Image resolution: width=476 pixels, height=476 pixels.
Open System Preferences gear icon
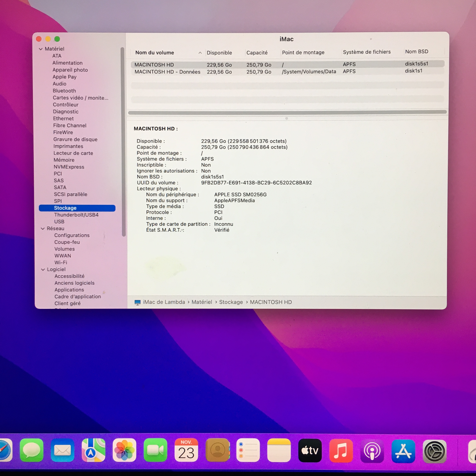pos(435,451)
